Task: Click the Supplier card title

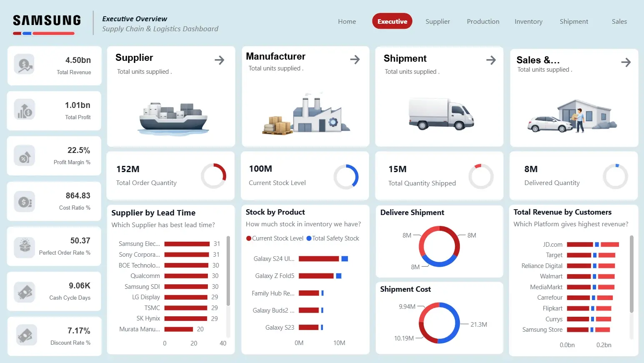Action: click(x=134, y=58)
